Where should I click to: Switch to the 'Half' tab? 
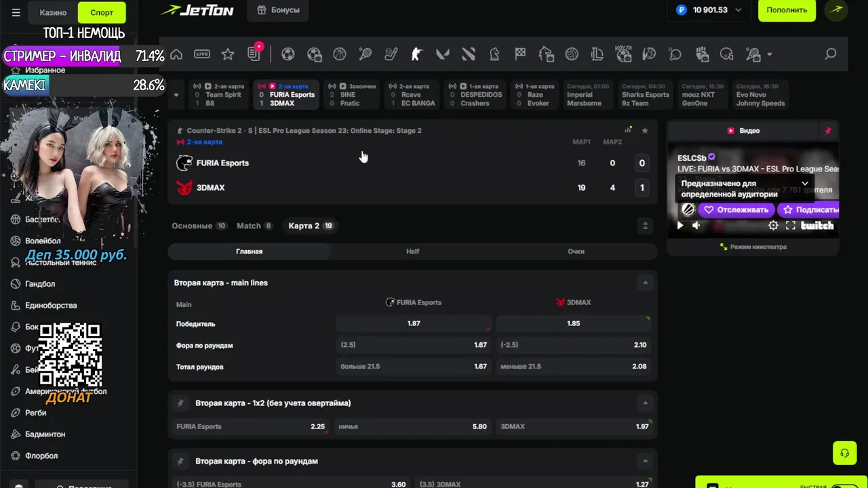[412, 251]
